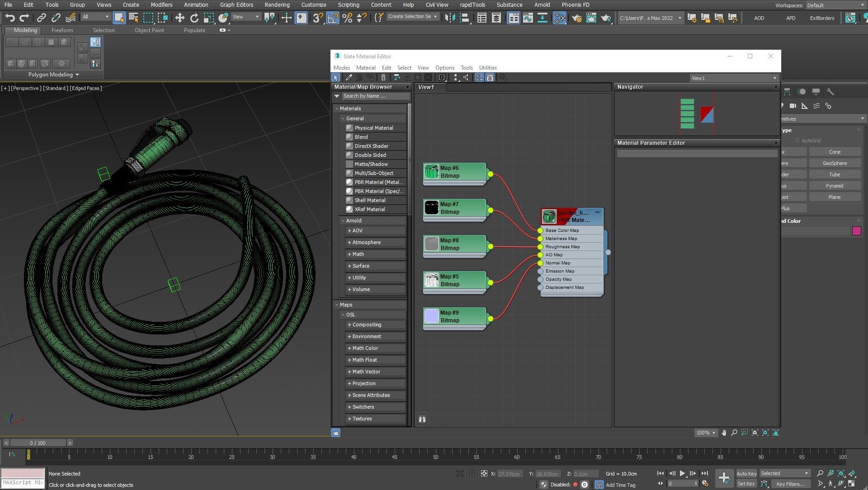Image resolution: width=868 pixels, height=490 pixels.
Task: Toggle Spinner Snap in main toolbar
Action: pos(362,18)
